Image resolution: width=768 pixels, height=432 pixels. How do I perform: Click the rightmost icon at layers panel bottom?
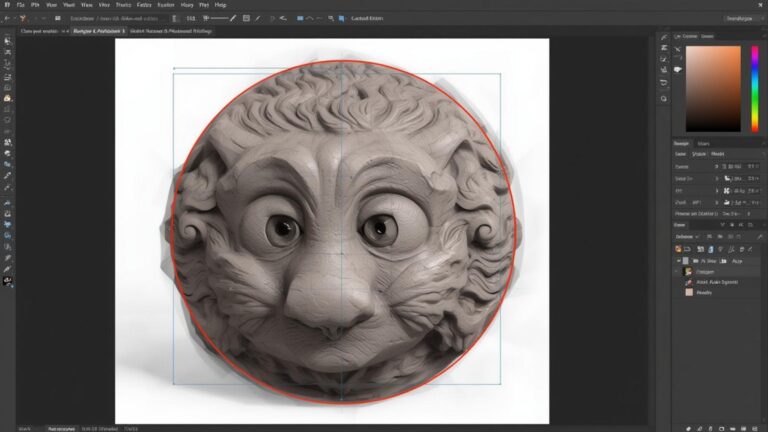(755, 429)
